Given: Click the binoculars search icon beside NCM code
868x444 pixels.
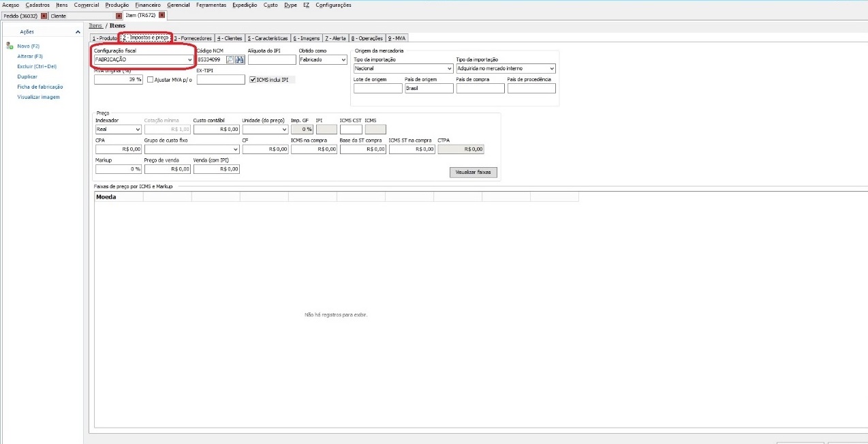Looking at the screenshot, I should pos(240,60).
